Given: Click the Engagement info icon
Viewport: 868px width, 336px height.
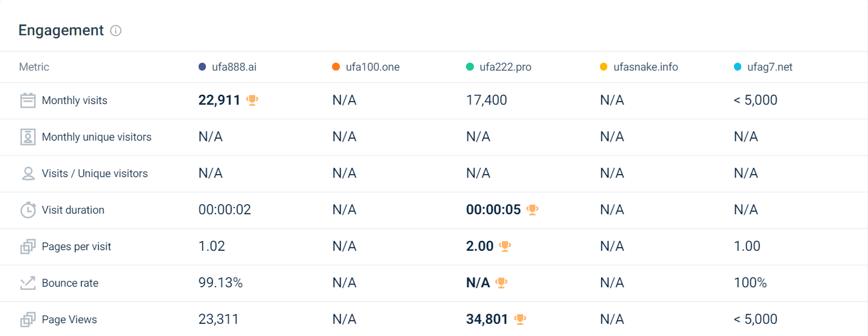Looking at the screenshot, I should (x=116, y=30).
